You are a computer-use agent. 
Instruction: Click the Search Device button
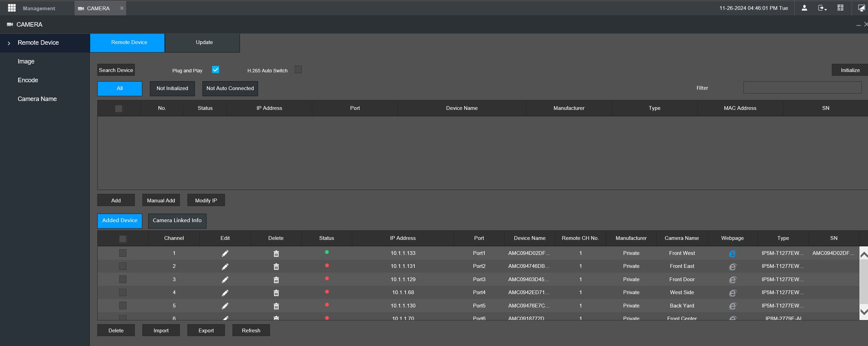click(116, 70)
